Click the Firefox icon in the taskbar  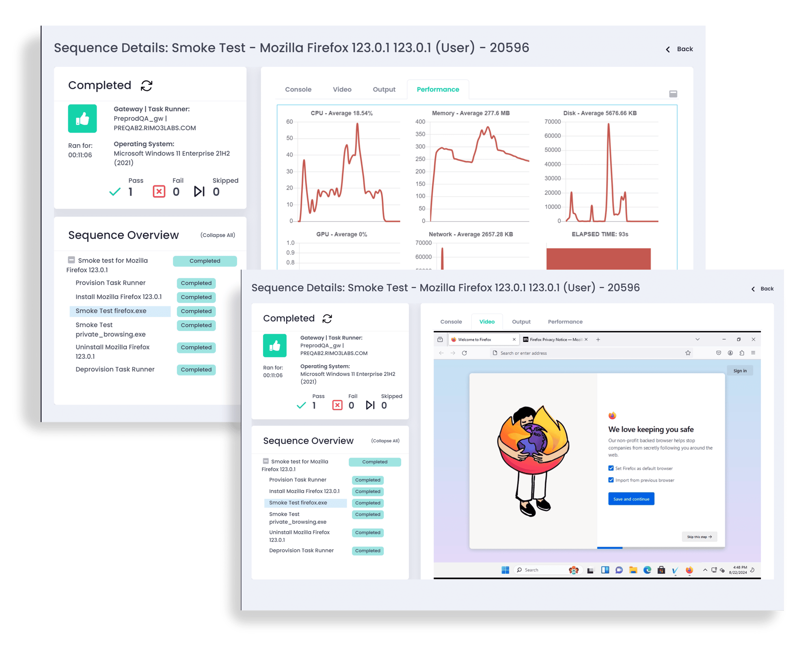(689, 570)
